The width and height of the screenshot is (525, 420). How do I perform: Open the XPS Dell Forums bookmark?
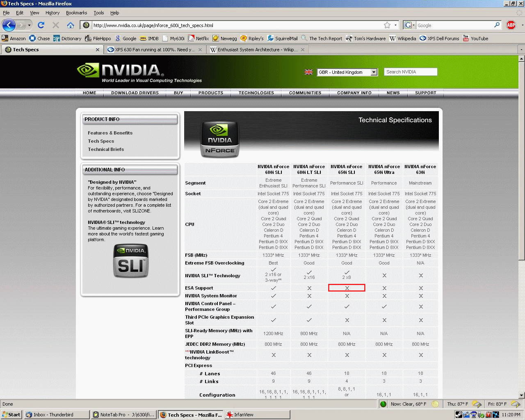pyautogui.click(x=439, y=38)
